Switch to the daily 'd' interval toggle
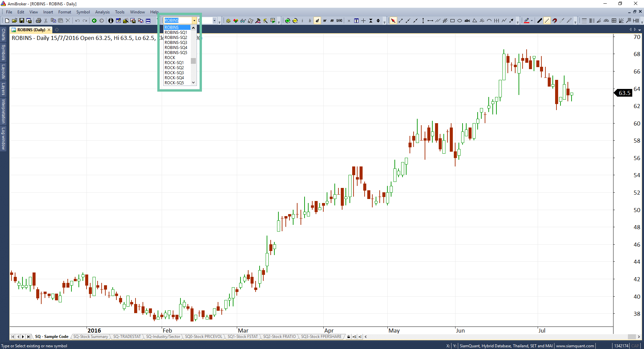This screenshot has height=349, width=644. point(317,21)
